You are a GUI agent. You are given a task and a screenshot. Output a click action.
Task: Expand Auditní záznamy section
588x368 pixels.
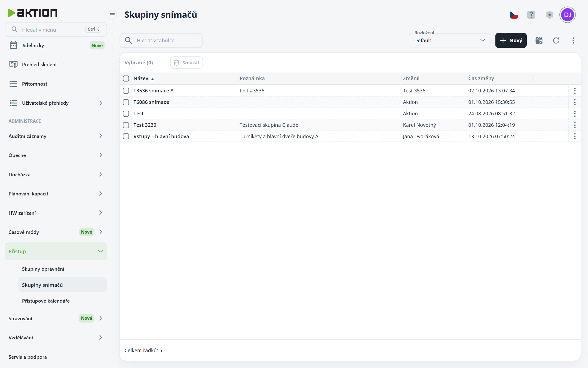tap(56, 136)
